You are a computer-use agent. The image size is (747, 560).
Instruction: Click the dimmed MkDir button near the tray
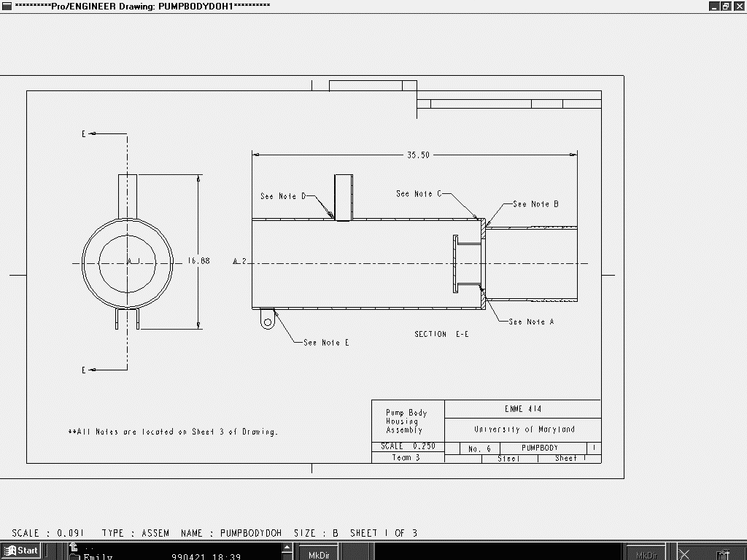click(646, 554)
